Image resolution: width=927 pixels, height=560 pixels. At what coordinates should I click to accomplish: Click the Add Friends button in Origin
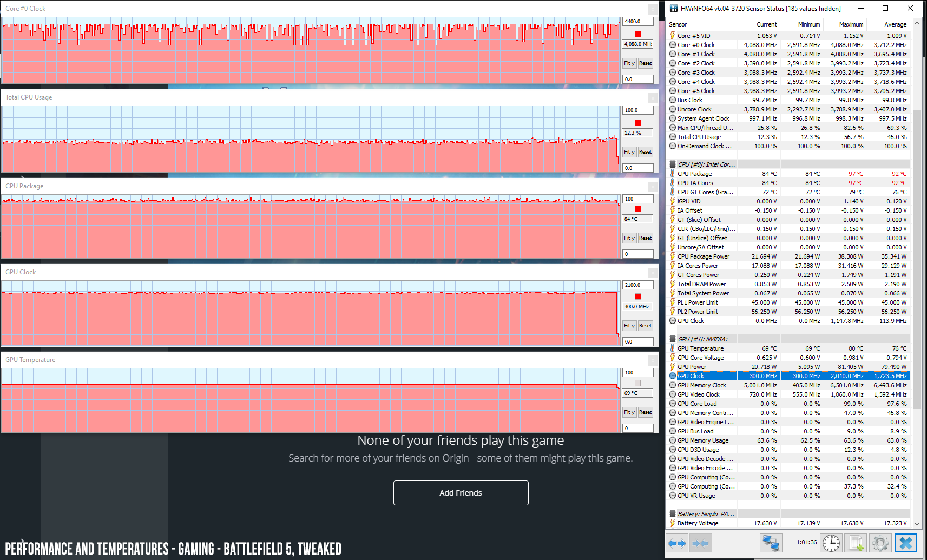point(461,493)
